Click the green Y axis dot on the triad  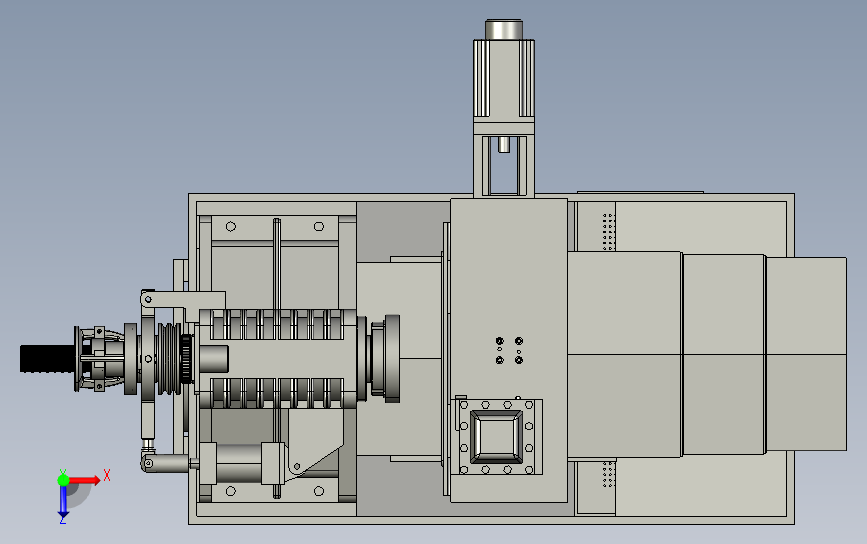click(x=63, y=480)
